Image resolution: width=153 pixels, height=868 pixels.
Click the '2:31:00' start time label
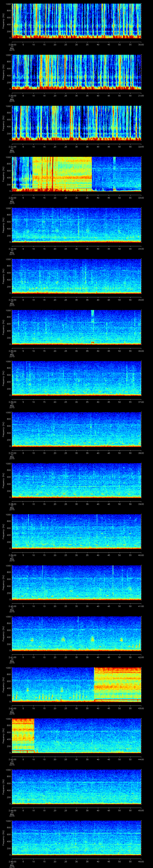coord(12,147)
